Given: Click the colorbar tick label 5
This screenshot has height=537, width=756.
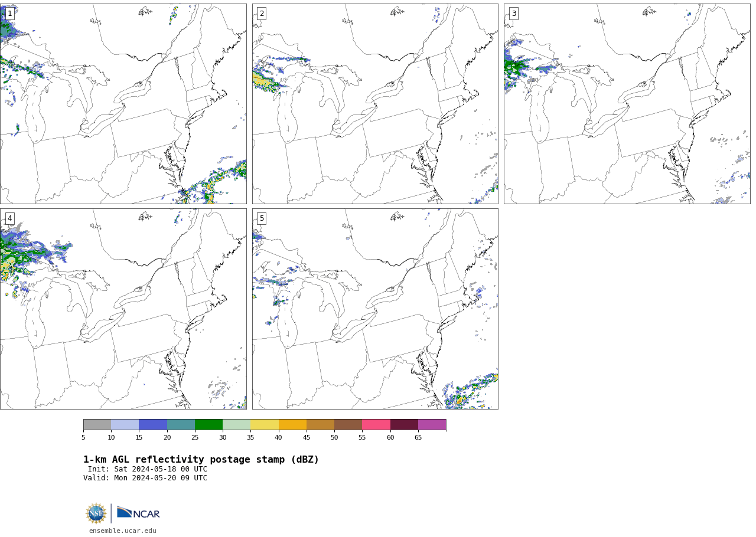Looking at the screenshot, I should 83,437.
